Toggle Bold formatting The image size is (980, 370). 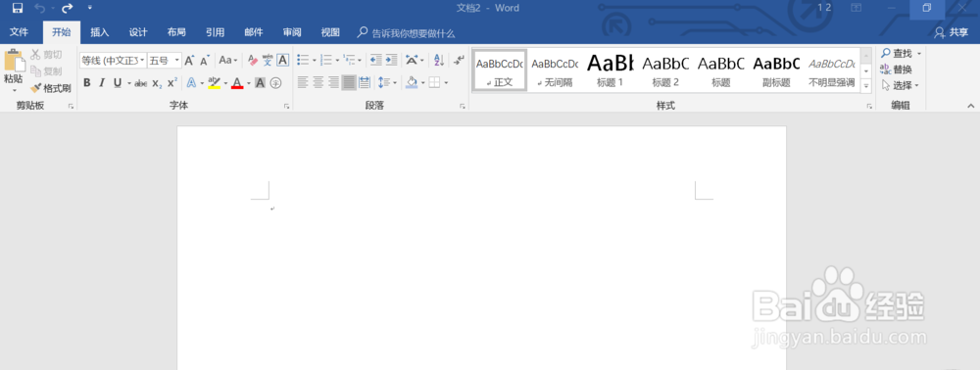(87, 83)
